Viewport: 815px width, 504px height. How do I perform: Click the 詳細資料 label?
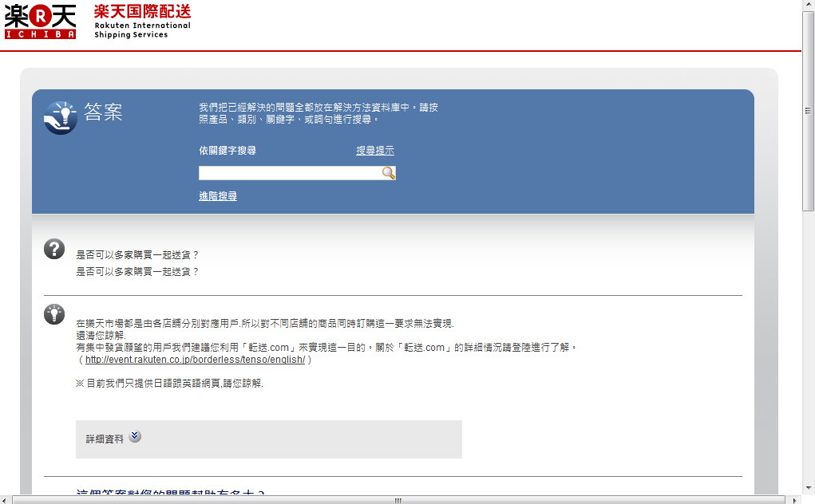(x=105, y=439)
